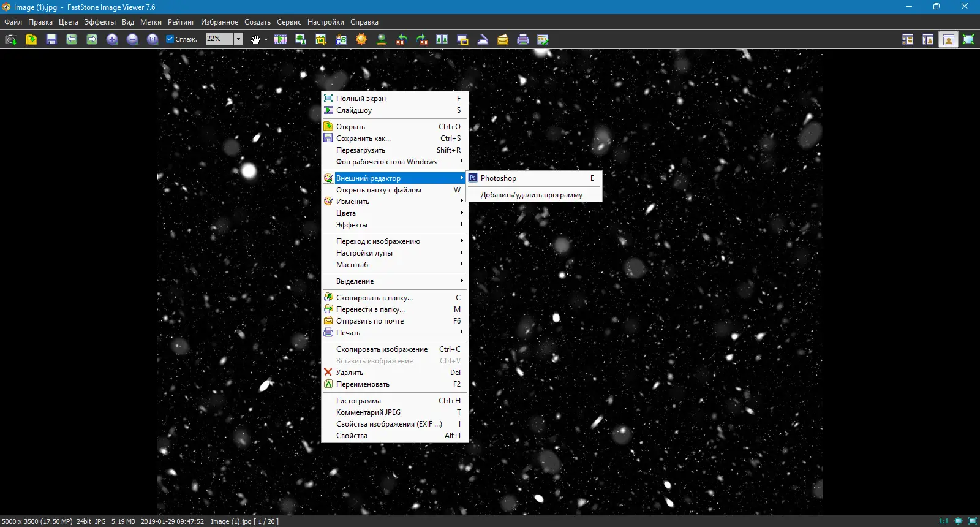
Task: Open the crop board toolbar icon
Action: (x=321, y=39)
